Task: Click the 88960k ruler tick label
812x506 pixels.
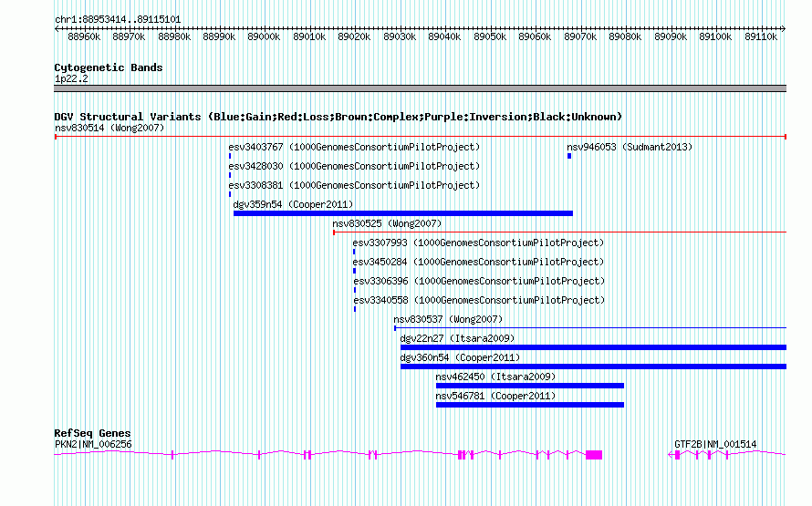Action: (x=84, y=36)
